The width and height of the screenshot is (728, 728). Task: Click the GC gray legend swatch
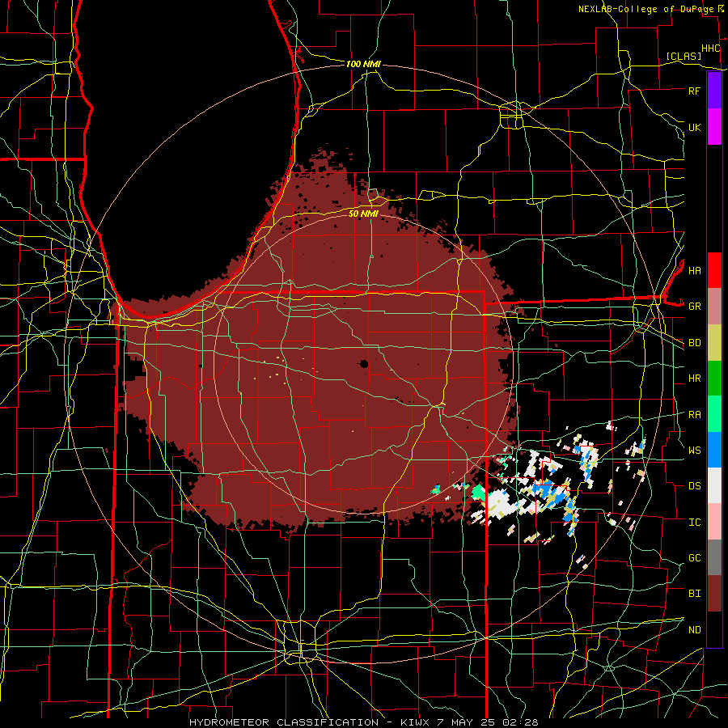tap(714, 557)
